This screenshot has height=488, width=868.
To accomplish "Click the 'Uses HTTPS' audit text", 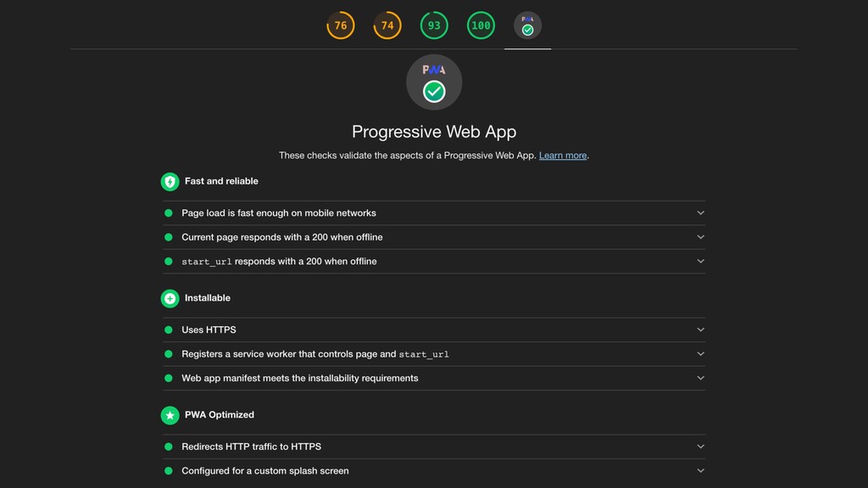I will pyautogui.click(x=209, y=330).
